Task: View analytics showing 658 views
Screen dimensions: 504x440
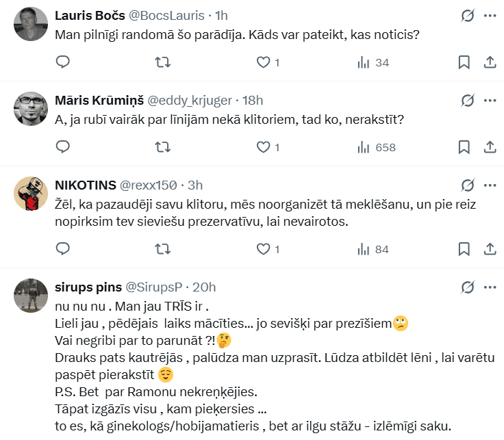Action: point(377,147)
